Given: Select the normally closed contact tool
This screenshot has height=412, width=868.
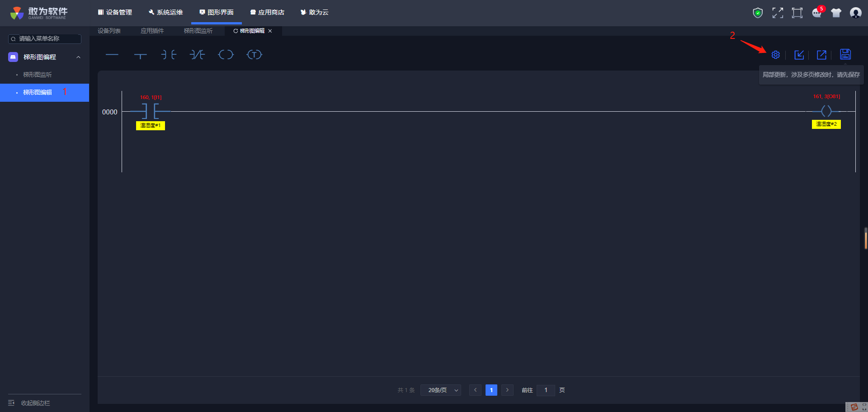Looking at the screenshot, I should [197, 55].
